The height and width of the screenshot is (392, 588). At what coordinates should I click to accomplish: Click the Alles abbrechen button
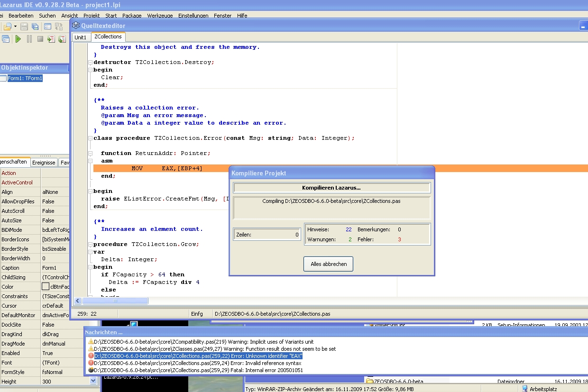328,264
